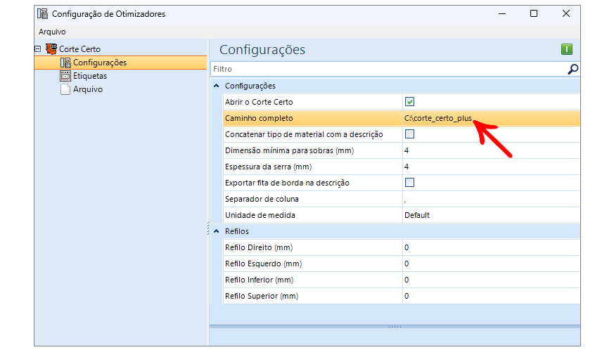Click the vertical splitter grip between panels
The height and width of the screenshot is (364, 595).
coord(208,228)
